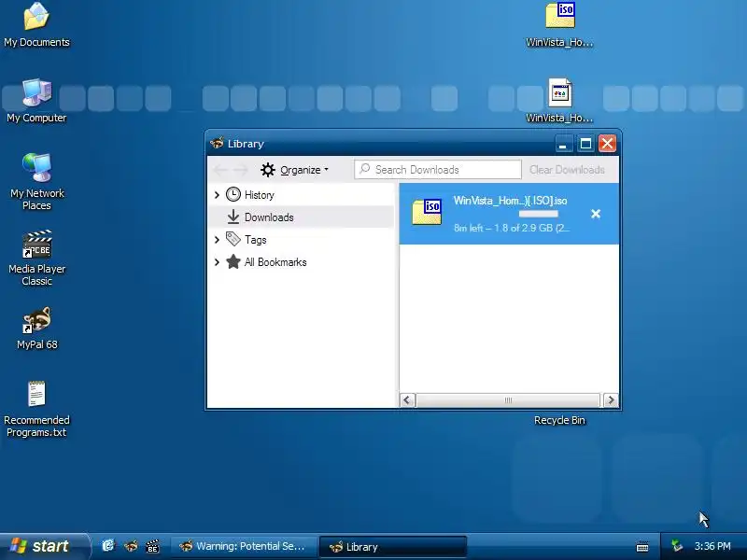Click the 3:36 PM clock
The height and width of the screenshot is (560, 747).
712,546
